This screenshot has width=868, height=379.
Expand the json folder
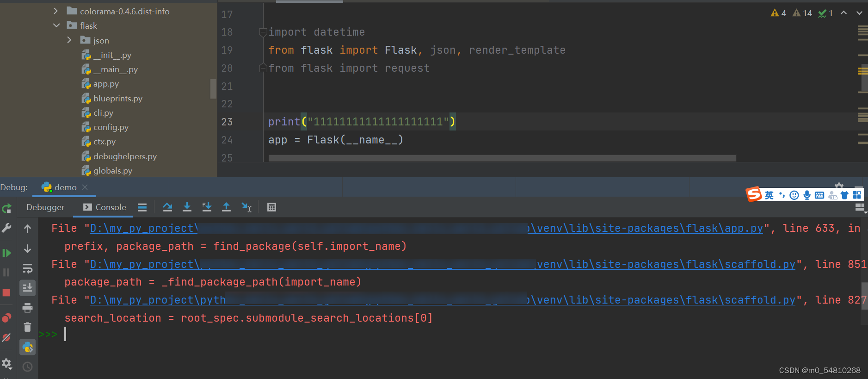pos(69,40)
